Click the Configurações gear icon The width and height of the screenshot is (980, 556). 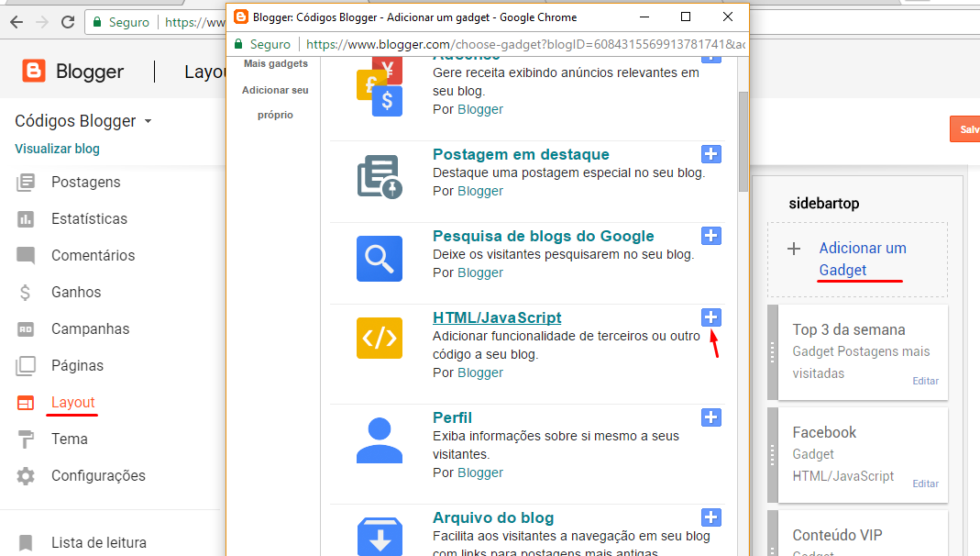26,476
